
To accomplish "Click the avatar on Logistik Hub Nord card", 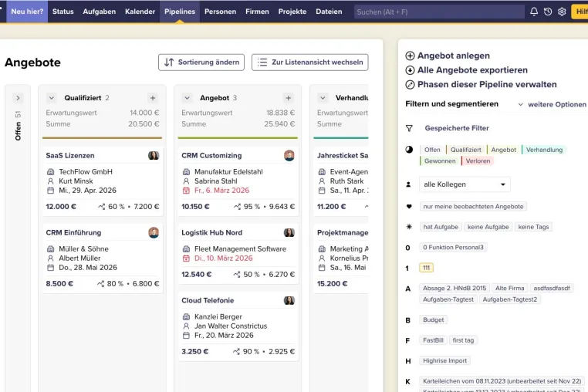I will tap(289, 232).
